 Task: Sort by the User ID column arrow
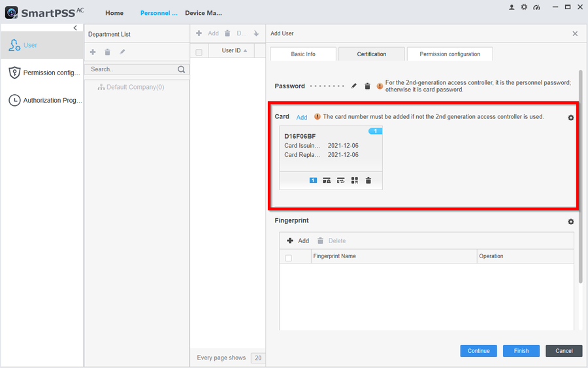point(245,51)
